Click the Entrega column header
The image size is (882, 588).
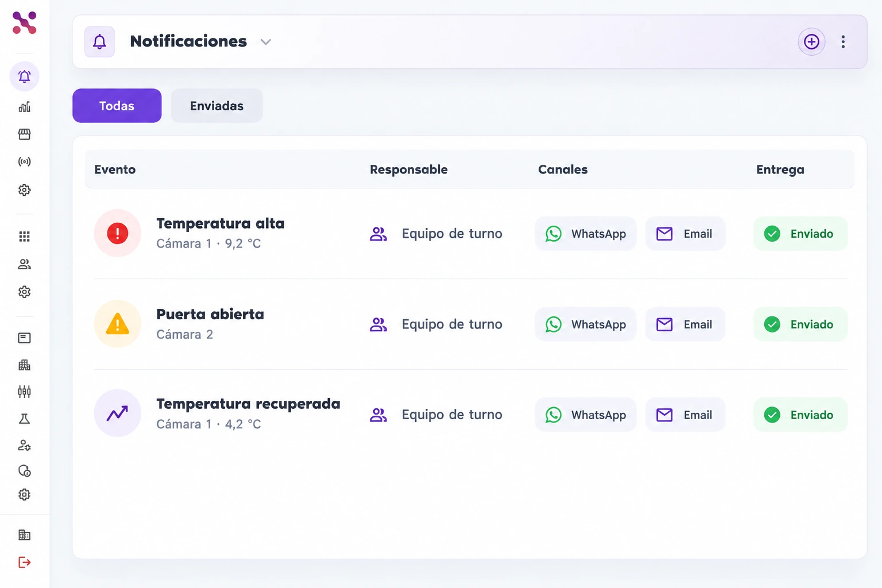pyautogui.click(x=780, y=169)
